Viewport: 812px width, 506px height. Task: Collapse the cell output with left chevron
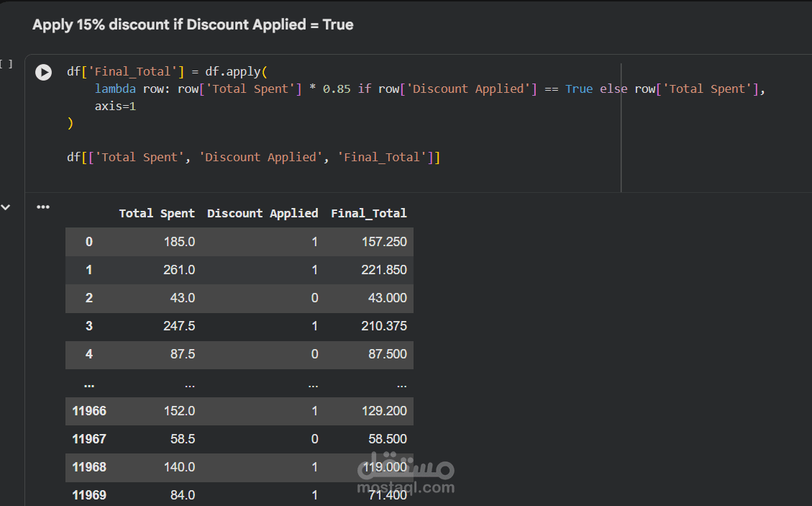point(6,207)
